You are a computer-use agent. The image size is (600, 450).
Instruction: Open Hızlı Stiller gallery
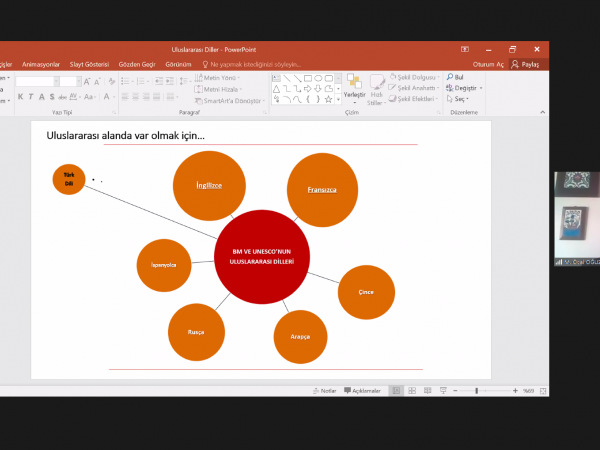pyautogui.click(x=377, y=90)
